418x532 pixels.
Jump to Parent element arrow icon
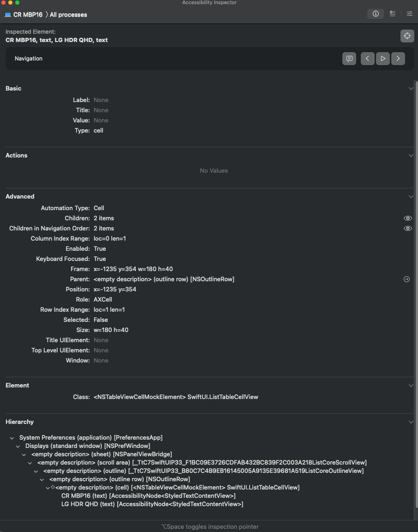[x=406, y=279]
